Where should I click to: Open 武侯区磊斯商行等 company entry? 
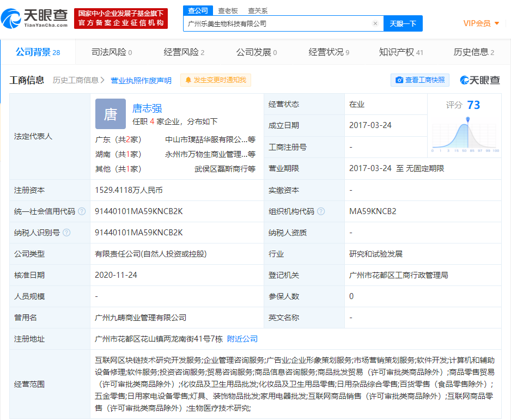click(225, 169)
